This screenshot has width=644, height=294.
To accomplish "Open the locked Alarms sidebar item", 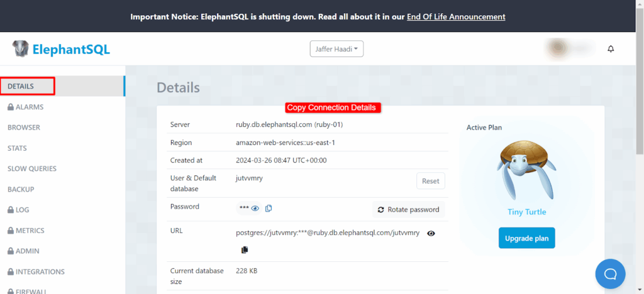I will [x=26, y=107].
